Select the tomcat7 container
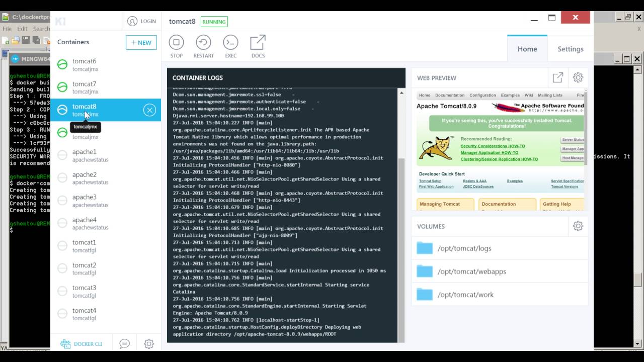 (x=106, y=87)
